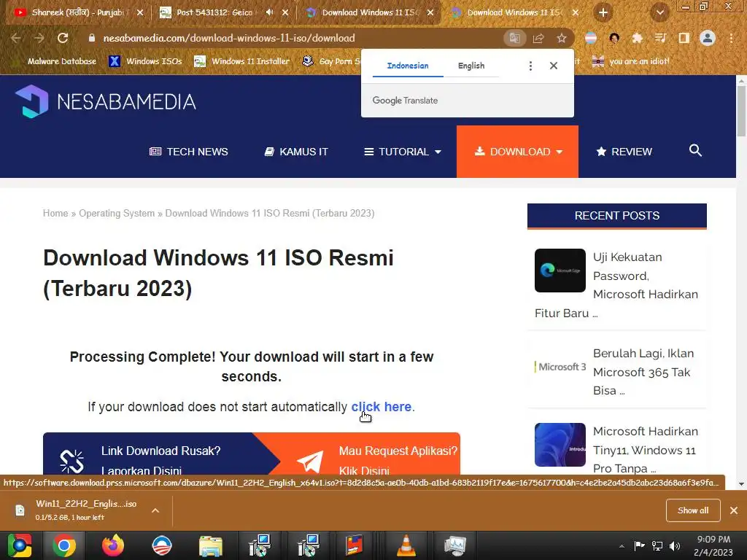
Task: Show hidden tray icons arrow
Action: pos(622,546)
